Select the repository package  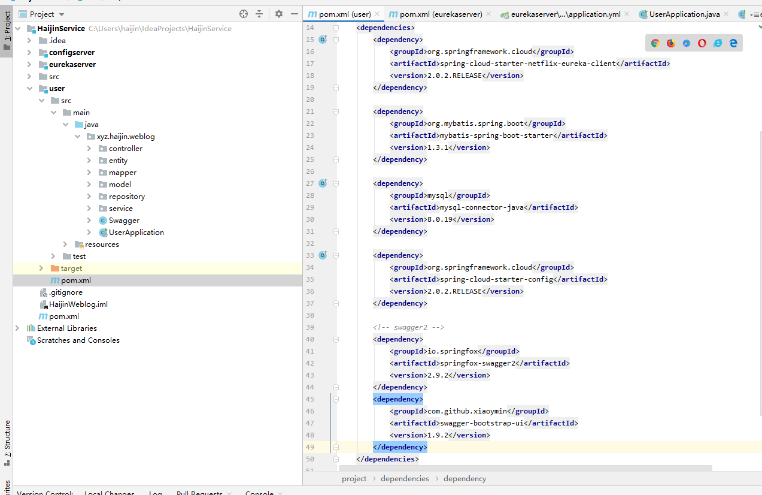127,196
